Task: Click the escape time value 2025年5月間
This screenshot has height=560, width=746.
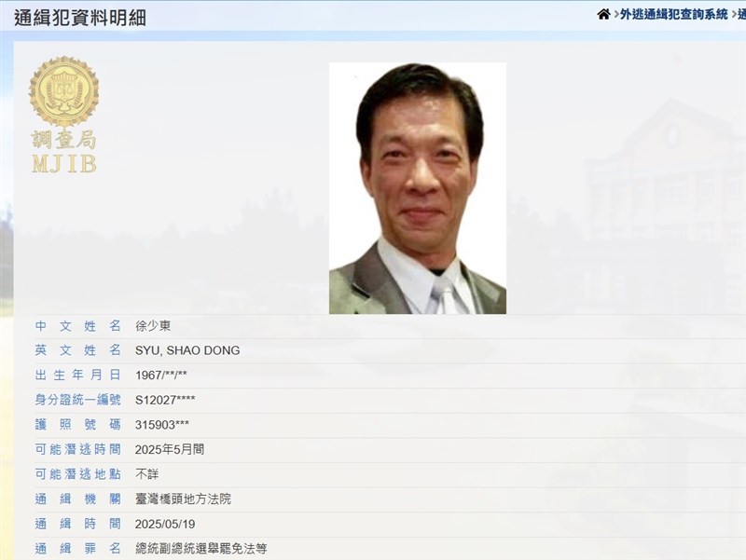Action: 170,450
